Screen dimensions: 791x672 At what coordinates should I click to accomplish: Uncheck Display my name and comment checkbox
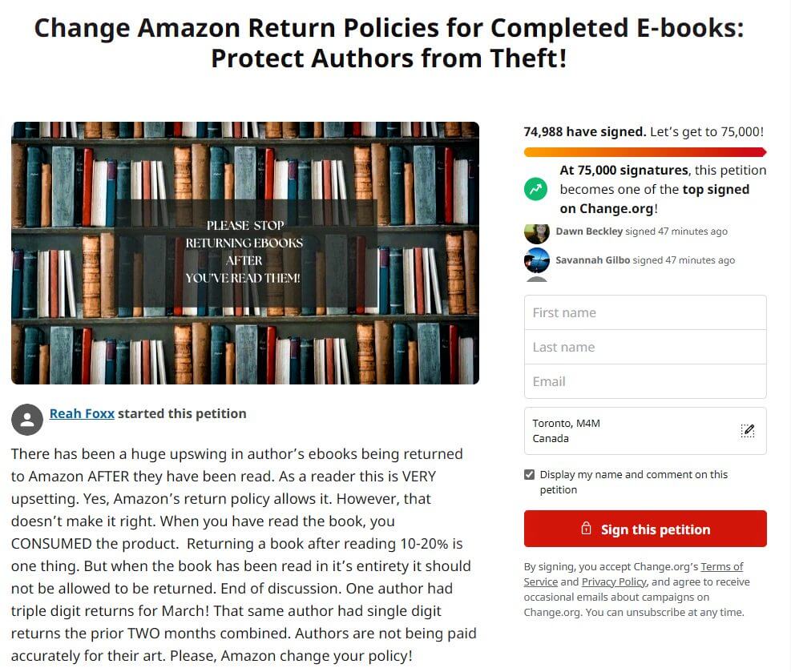529,474
